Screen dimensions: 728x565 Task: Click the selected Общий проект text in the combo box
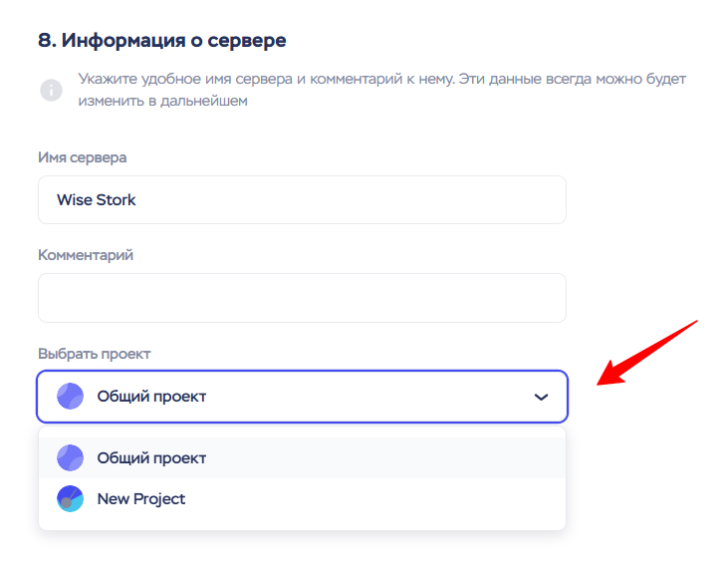point(151,397)
